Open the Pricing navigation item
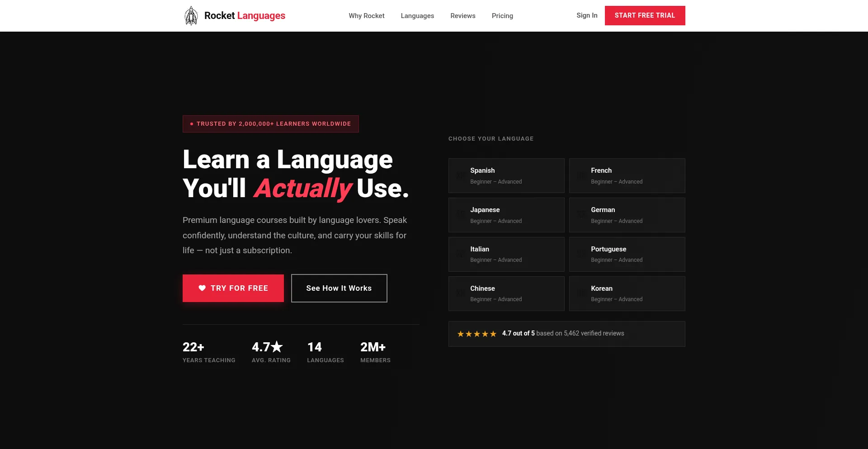The image size is (868, 449). [x=502, y=16]
